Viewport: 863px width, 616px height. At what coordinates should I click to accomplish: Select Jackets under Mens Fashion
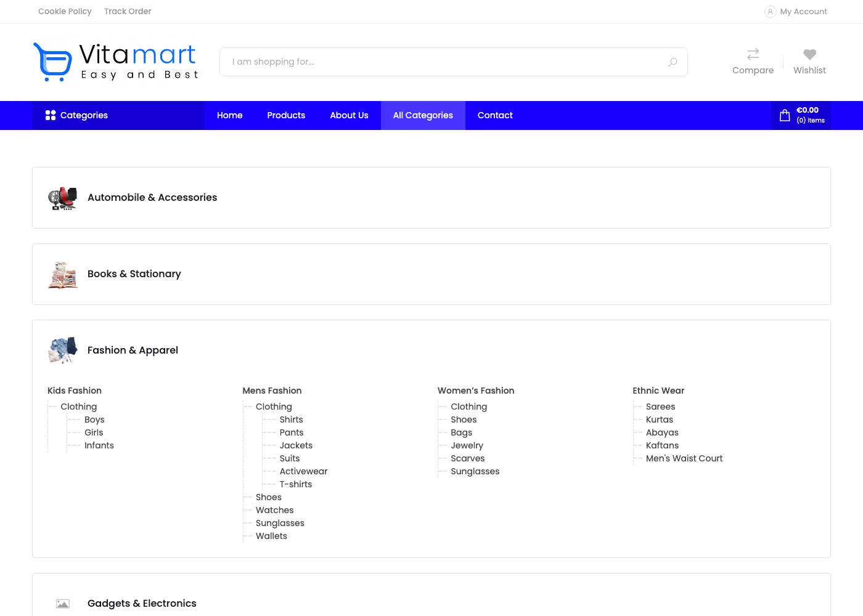coord(296,445)
